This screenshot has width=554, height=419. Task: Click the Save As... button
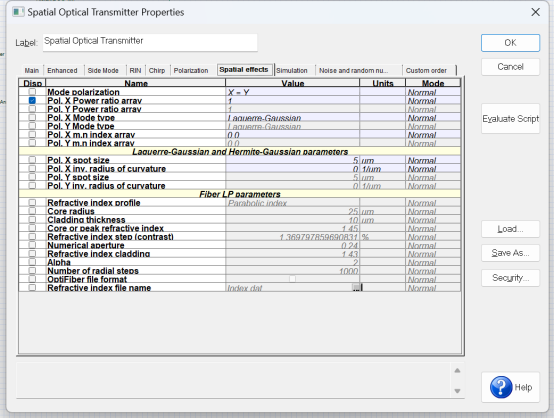click(510, 253)
